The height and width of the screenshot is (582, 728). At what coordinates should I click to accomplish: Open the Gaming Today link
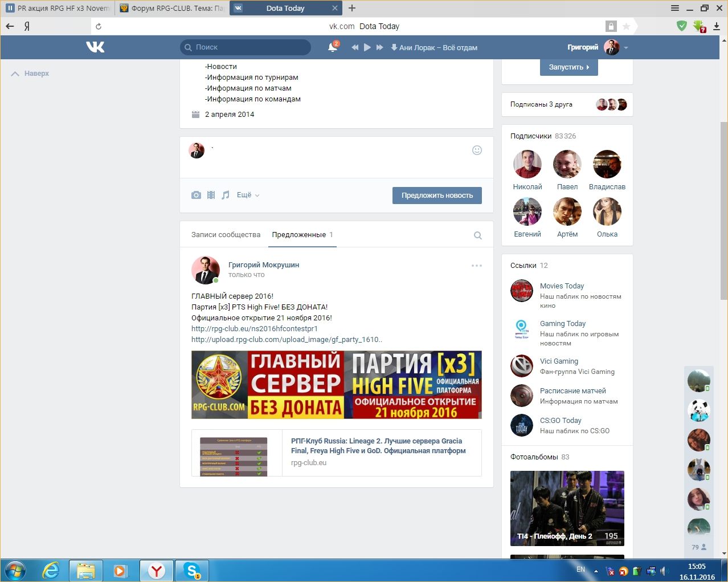[563, 324]
